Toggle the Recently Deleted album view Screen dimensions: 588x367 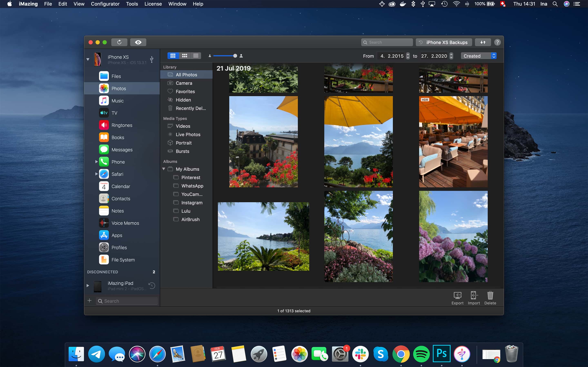pyautogui.click(x=190, y=108)
